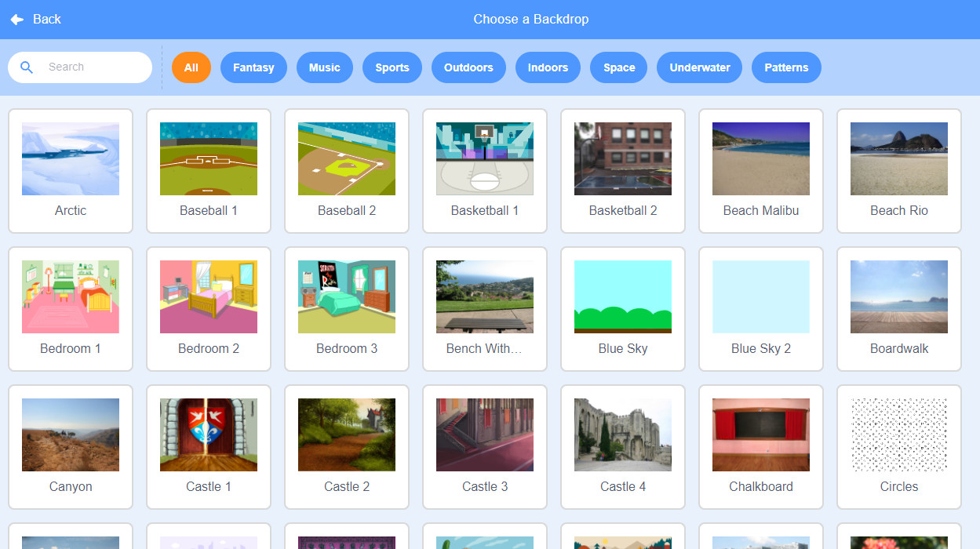The height and width of the screenshot is (549, 980).
Task: Show Outdoors backdrops
Action: tap(468, 67)
